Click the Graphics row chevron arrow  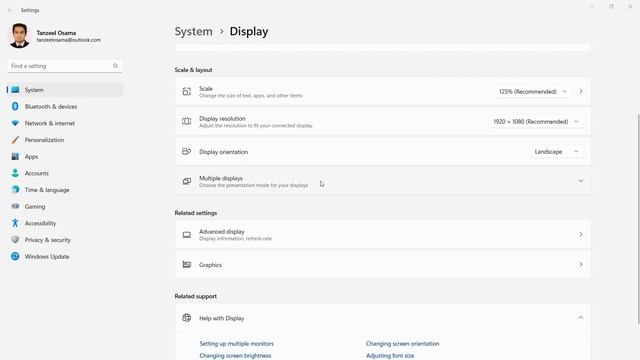(581, 264)
